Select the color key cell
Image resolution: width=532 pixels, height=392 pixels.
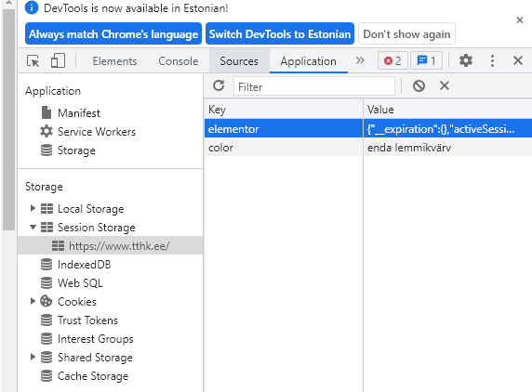coord(284,148)
